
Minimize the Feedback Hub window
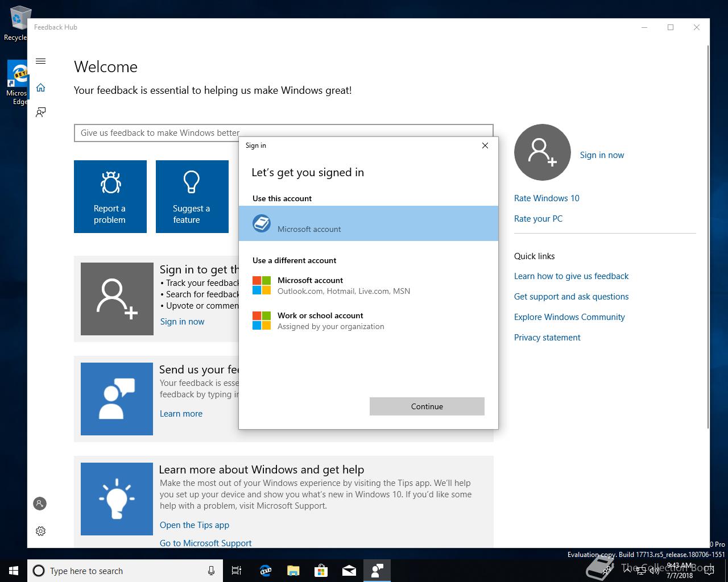coord(644,27)
